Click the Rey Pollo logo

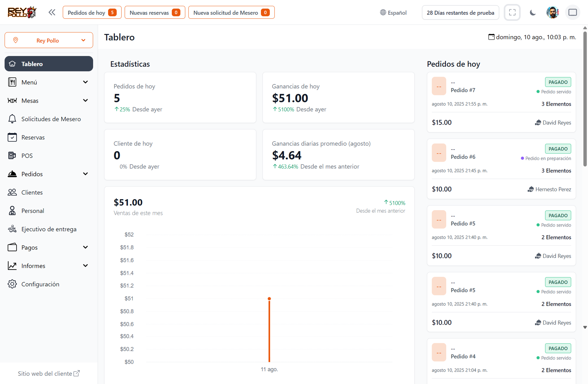tap(22, 12)
